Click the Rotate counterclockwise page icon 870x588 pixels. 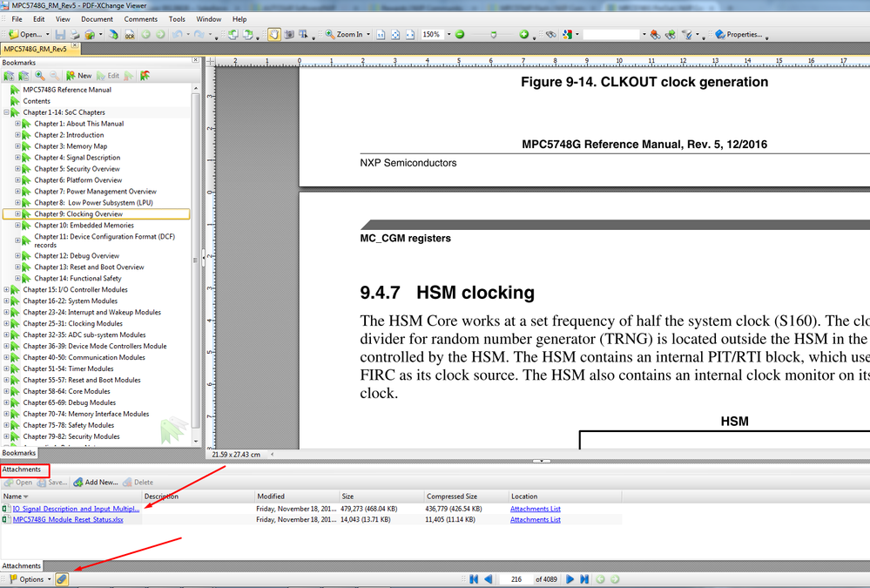tap(233, 35)
